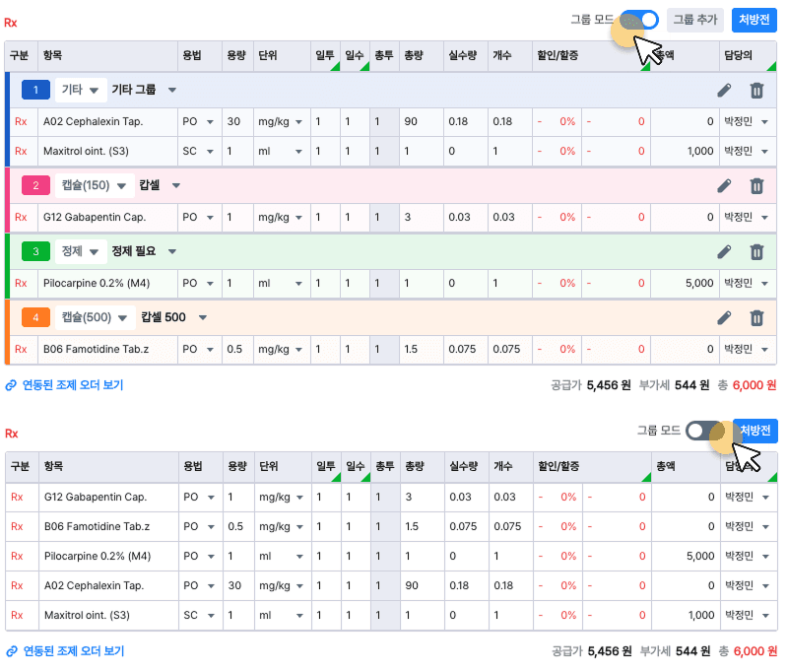Open 캡슐(150) type dropdown in group 2

point(95,186)
